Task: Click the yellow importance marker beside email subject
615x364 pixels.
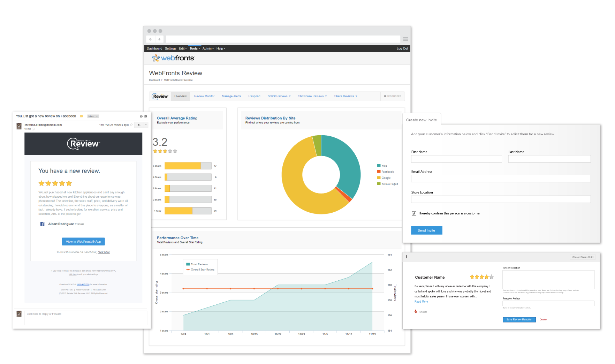Action: pos(82,116)
